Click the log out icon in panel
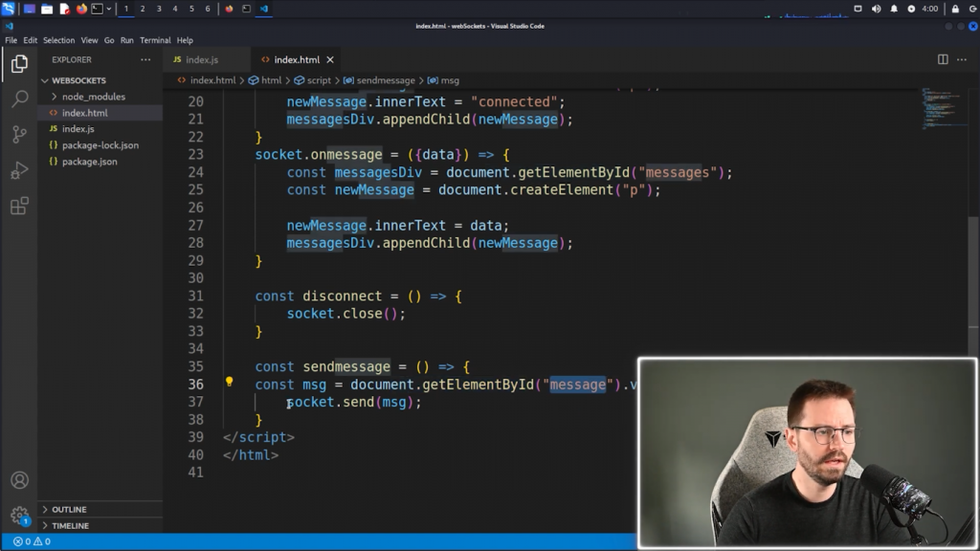Screen dimensions: 980x551 click(972, 9)
